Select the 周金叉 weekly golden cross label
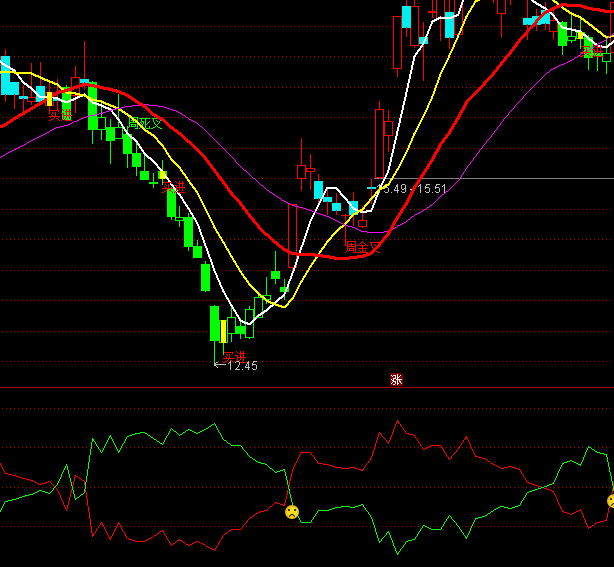This screenshot has width=614, height=567. (x=363, y=246)
